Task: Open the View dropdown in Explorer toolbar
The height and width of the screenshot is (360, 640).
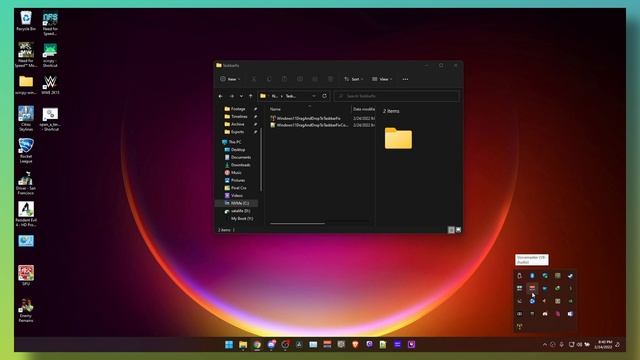Action: 382,79
